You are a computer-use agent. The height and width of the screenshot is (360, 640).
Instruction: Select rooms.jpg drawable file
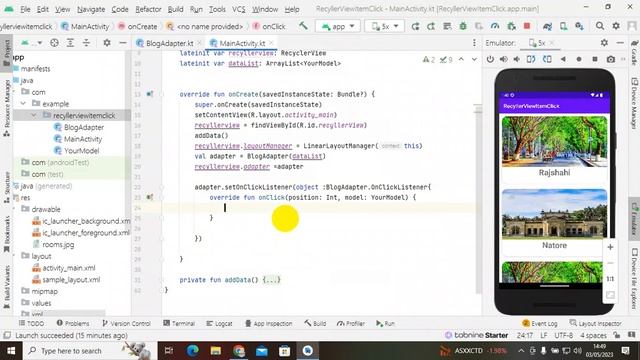(58, 244)
